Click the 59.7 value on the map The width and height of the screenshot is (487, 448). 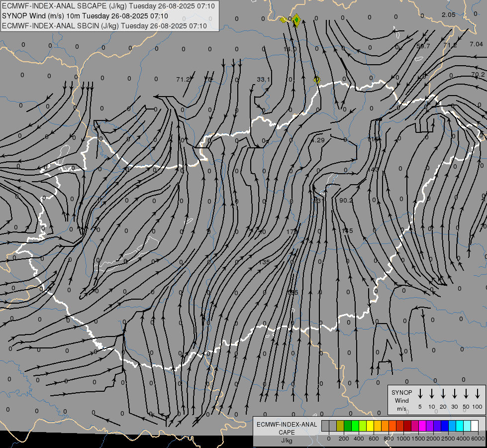point(423,46)
